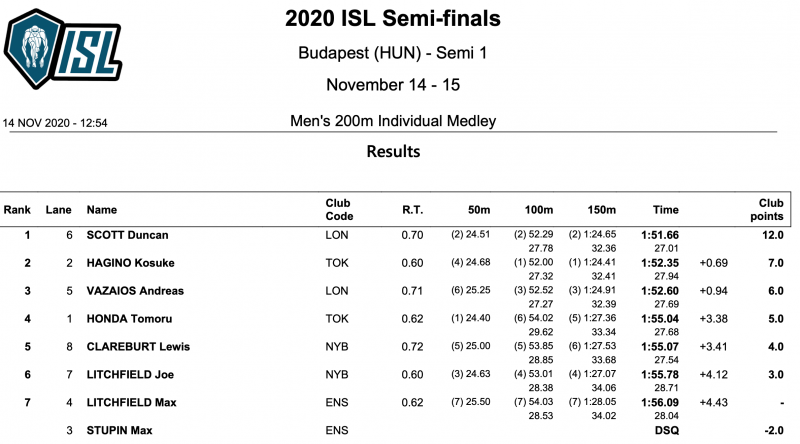
Task: Click the R.T. column header
Action: tap(412, 210)
